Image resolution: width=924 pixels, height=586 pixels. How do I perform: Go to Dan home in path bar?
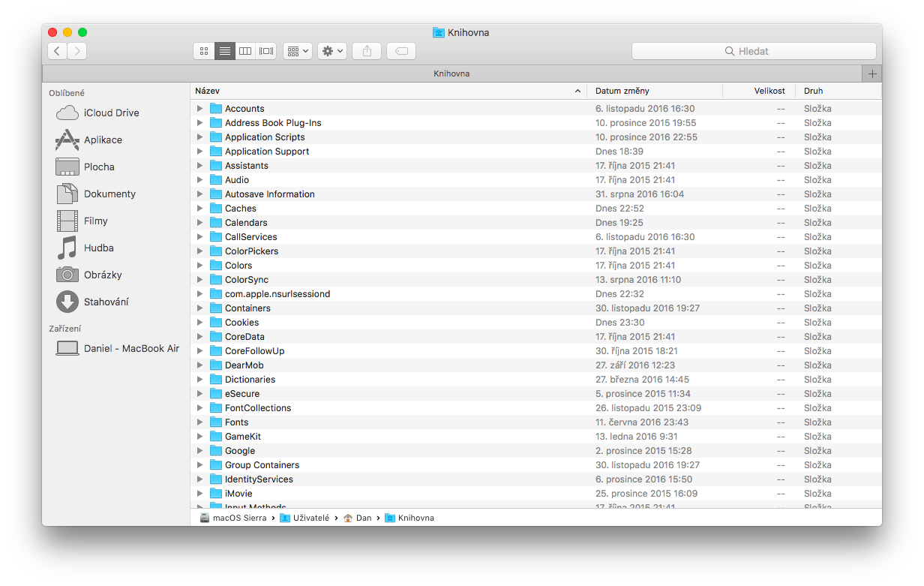coord(358,518)
